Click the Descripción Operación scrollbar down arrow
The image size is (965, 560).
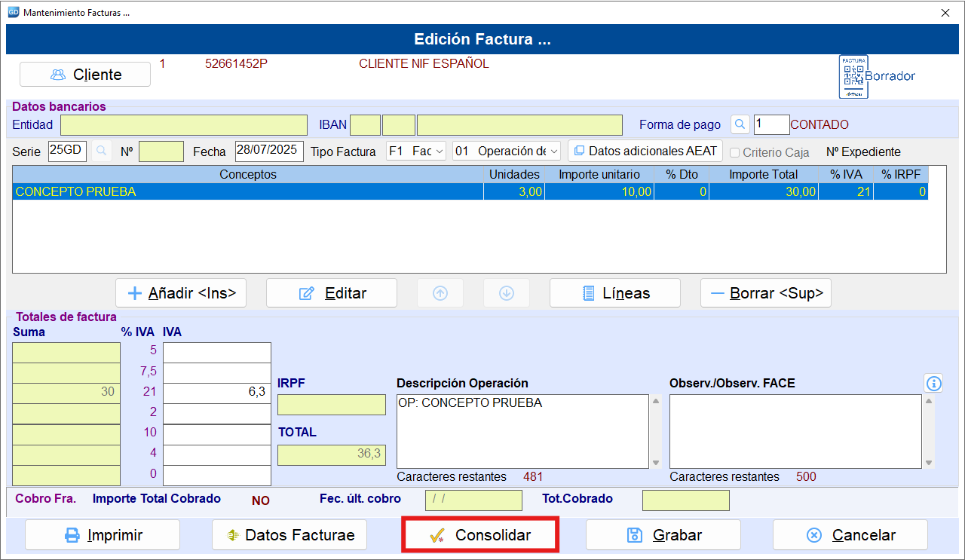[656, 463]
